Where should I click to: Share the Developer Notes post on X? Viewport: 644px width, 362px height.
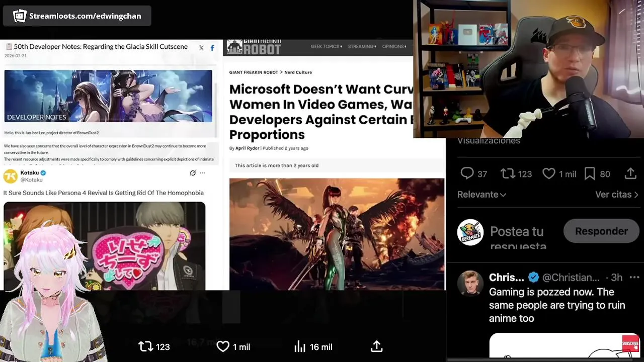(201, 48)
